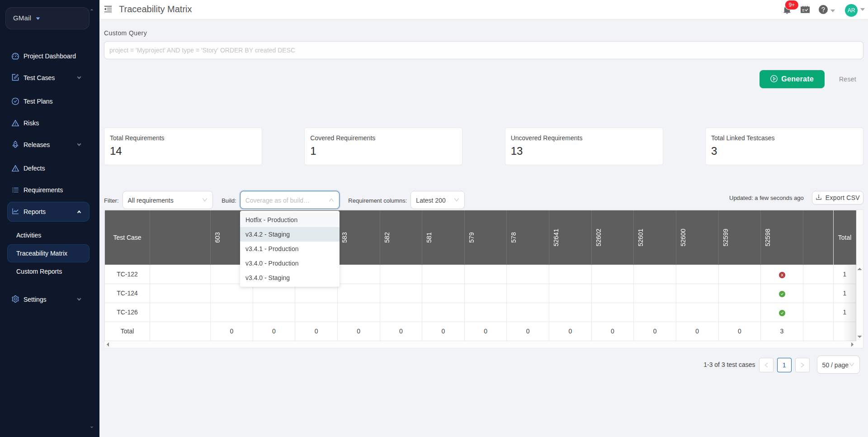Click the Test Case column header

pyautogui.click(x=127, y=237)
